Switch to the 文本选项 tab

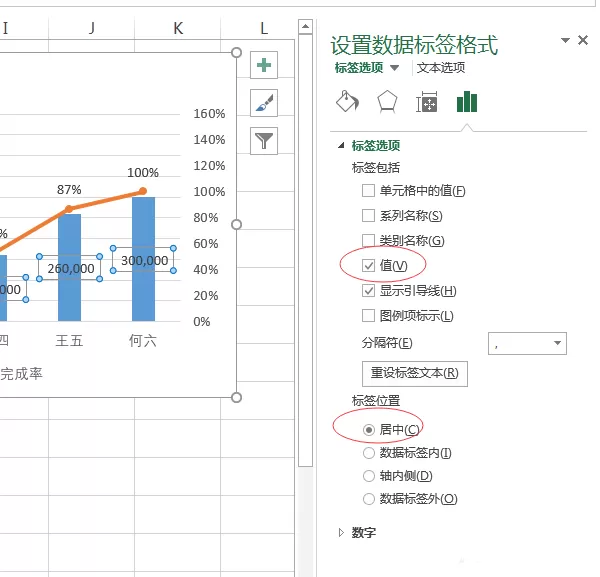coord(441,68)
